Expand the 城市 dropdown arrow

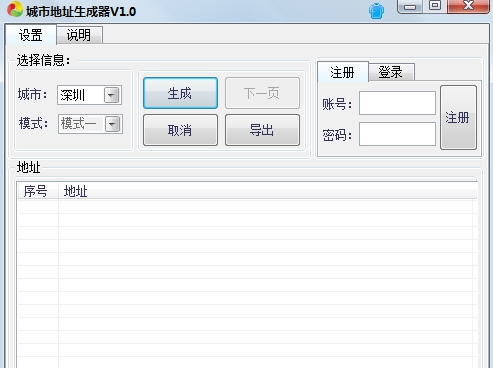[x=112, y=95]
